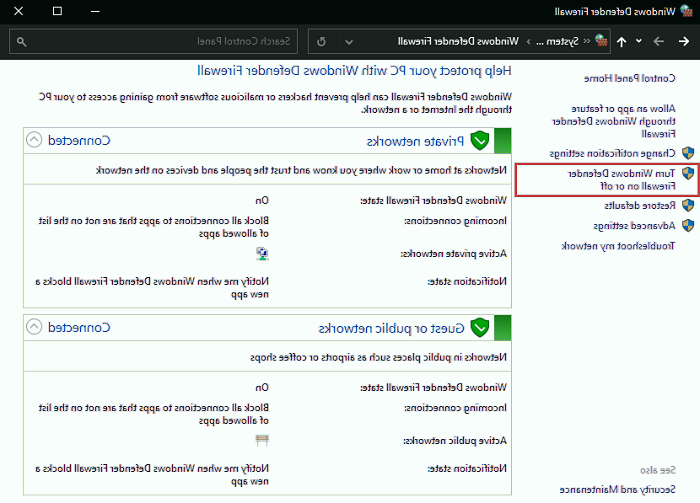This screenshot has height=503, width=700.
Task: Click the 'Guest or public networks' section title
Action: [392, 328]
